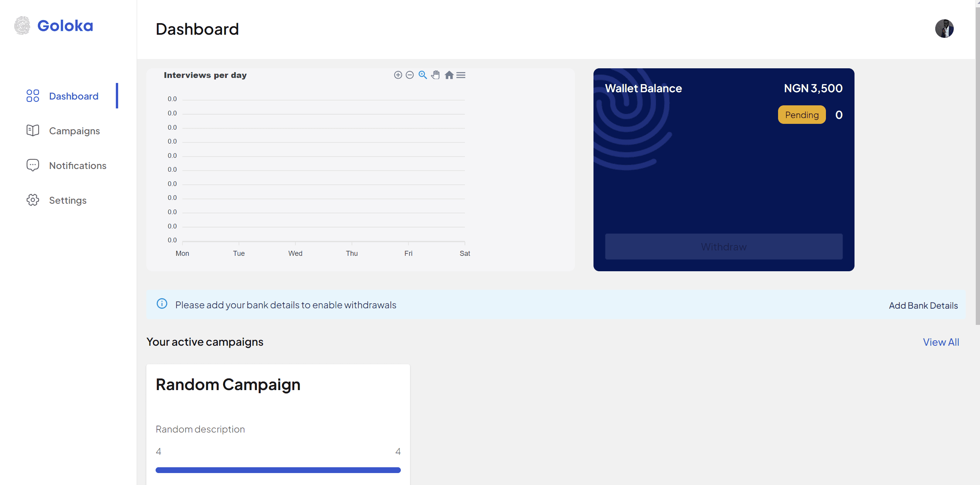Click the Notifications chat bubble icon
The height and width of the screenshot is (485, 980).
tap(33, 165)
